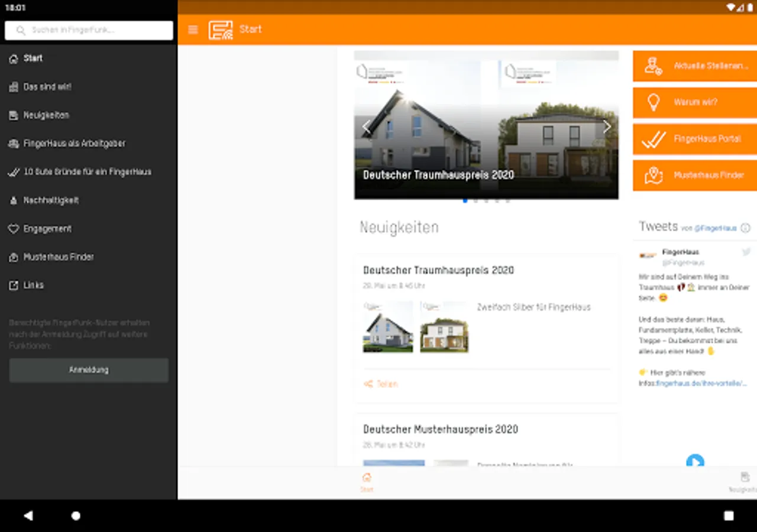Image resolution: width=757 pixels, height=532 pixels.
Task: Tap the FingerHaus logo in header
Action: tap(220, 30)
